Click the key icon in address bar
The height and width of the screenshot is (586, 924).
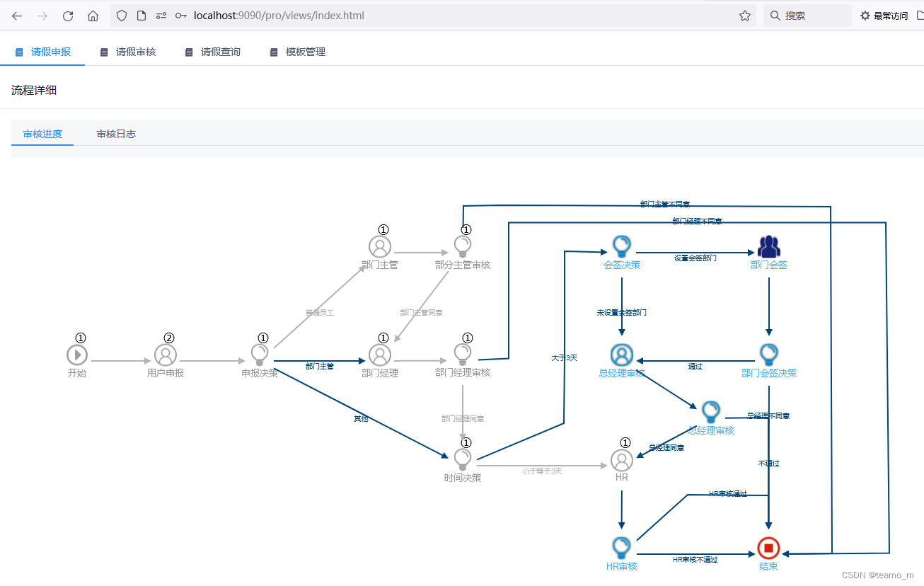pos(181,16)
